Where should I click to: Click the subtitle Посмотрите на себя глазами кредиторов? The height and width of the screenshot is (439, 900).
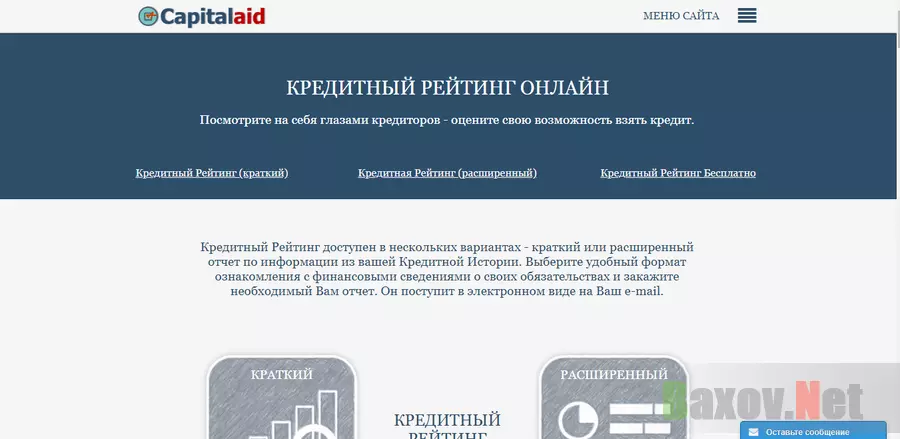point(447,121)
